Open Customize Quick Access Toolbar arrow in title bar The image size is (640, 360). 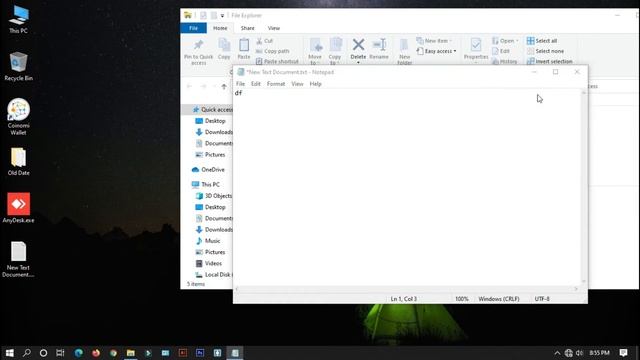[222, 16]
